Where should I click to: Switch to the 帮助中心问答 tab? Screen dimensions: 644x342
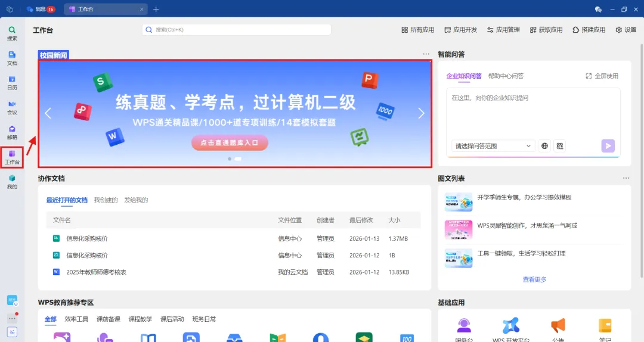(506, 76)
